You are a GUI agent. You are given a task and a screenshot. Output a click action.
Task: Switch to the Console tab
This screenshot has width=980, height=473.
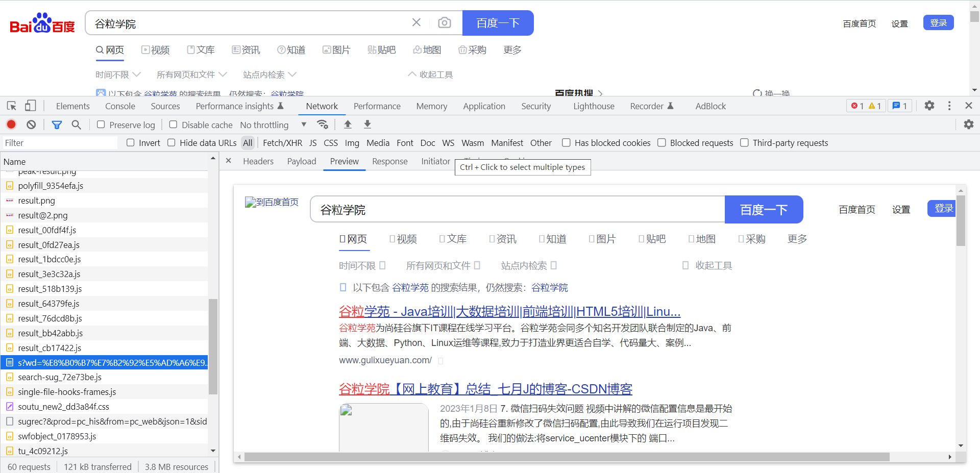[x=120, y=106]
